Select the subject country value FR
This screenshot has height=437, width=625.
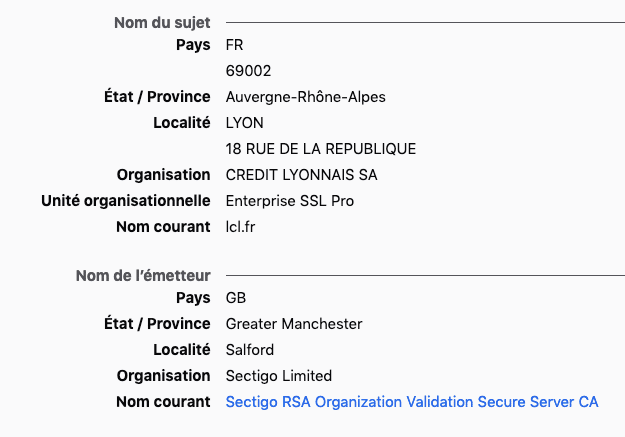pyautogui.click(x=235, y=45)
